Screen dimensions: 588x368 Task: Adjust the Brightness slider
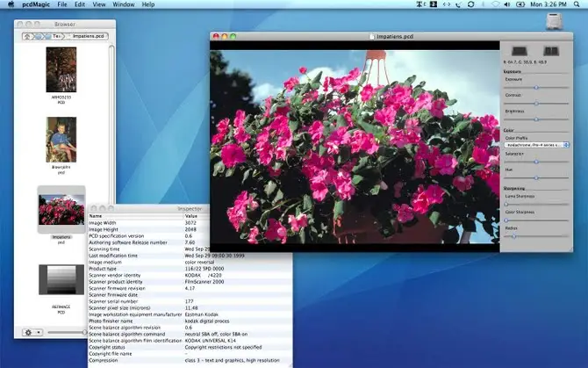click(536, 119)
